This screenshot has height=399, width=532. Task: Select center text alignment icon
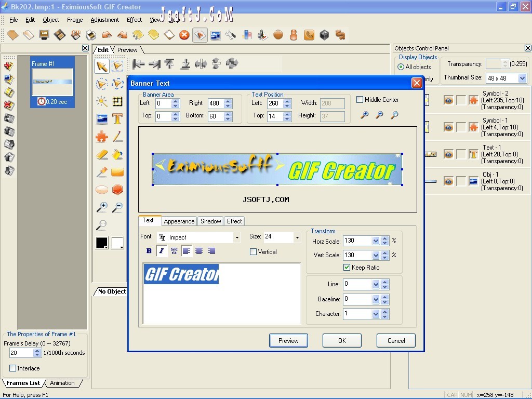199,251
